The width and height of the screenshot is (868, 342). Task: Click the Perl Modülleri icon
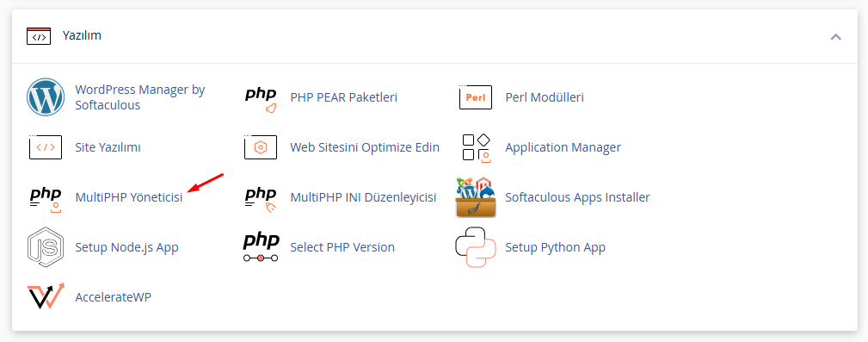476,97
